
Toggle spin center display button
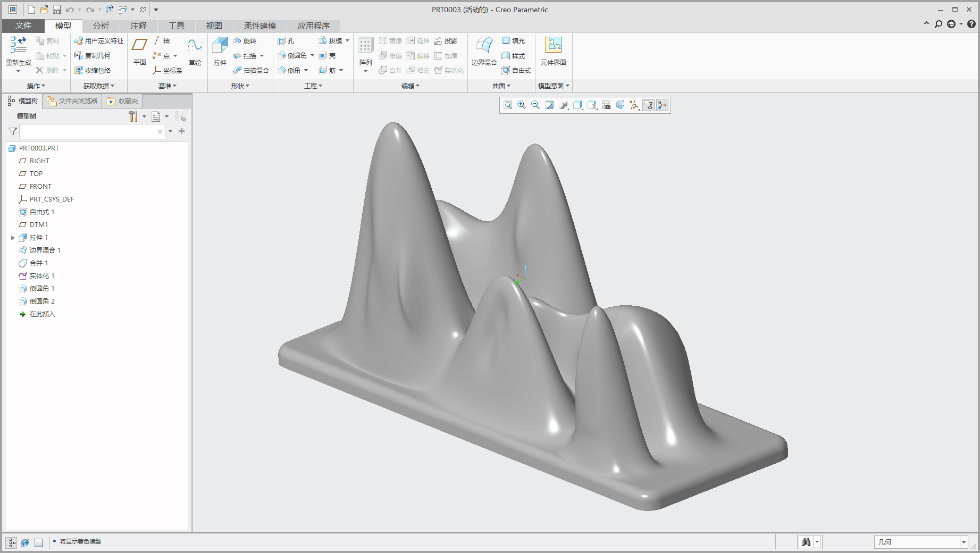click(x=662, y=105)
